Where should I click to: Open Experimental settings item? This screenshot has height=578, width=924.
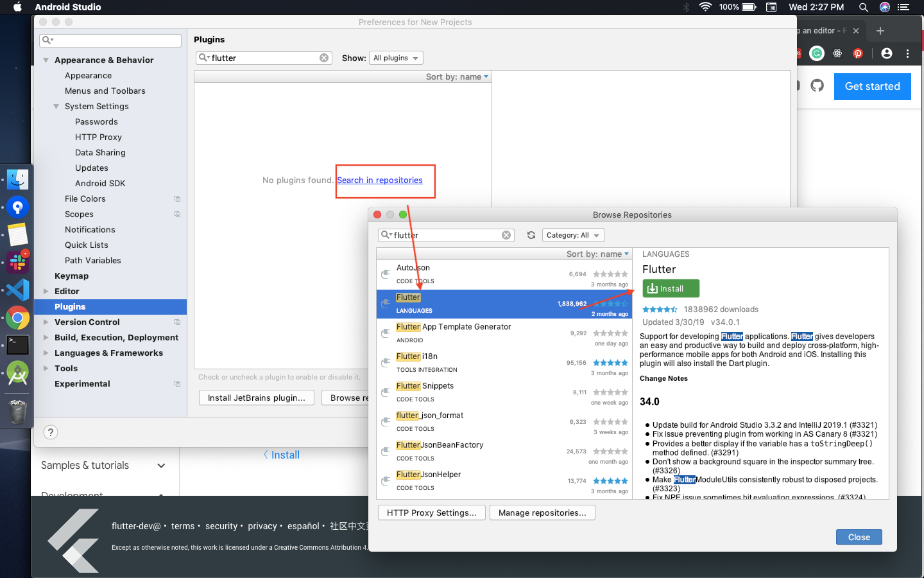[x=82, y=384]
